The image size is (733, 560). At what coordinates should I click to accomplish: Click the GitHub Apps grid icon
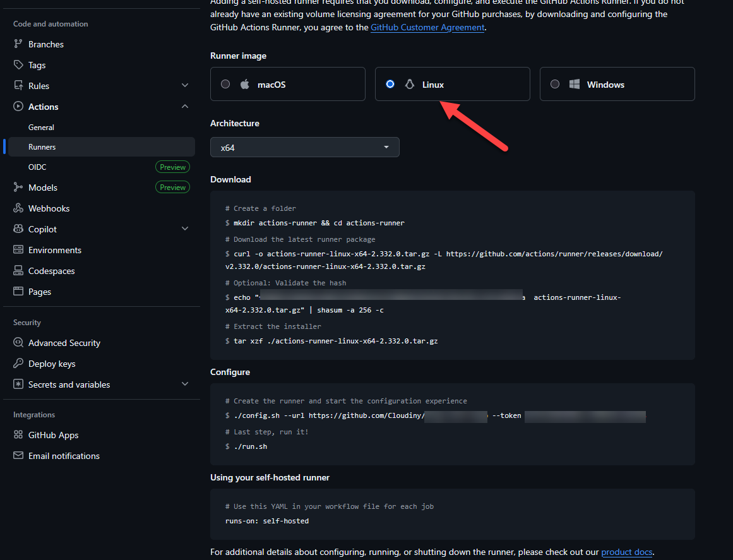[x=18, y=435]
